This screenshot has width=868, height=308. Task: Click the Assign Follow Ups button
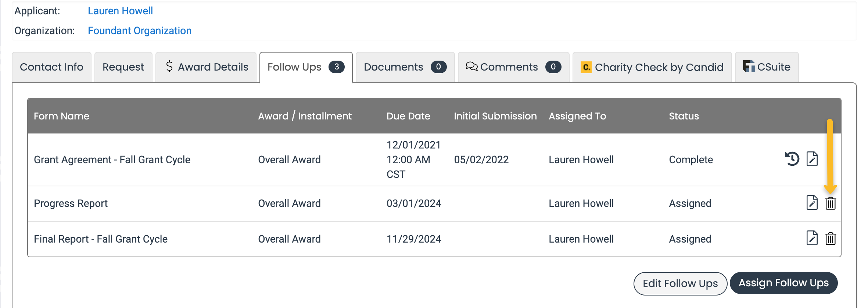pyautogui.click(x=783, y=283)
